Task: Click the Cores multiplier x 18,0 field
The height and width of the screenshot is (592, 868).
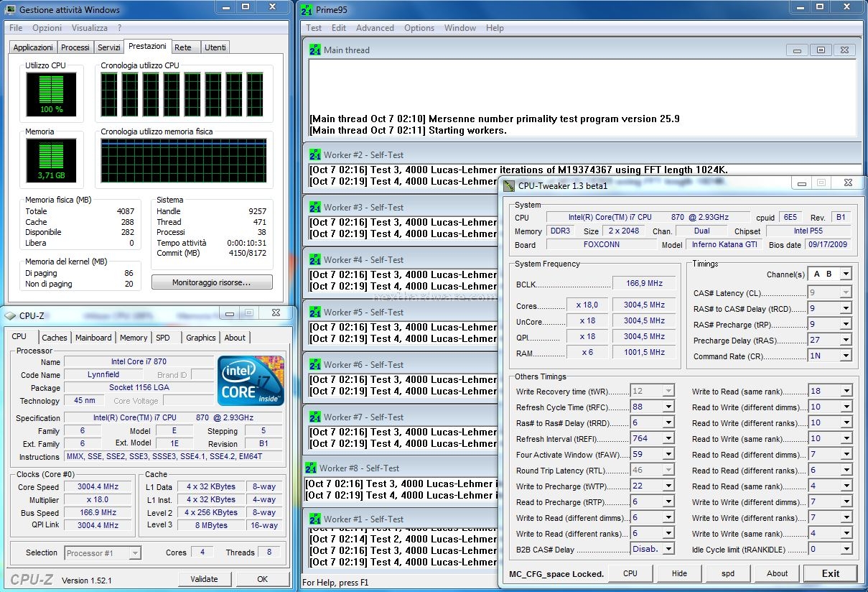Action: pyautogui.click(x=587, y=305)
